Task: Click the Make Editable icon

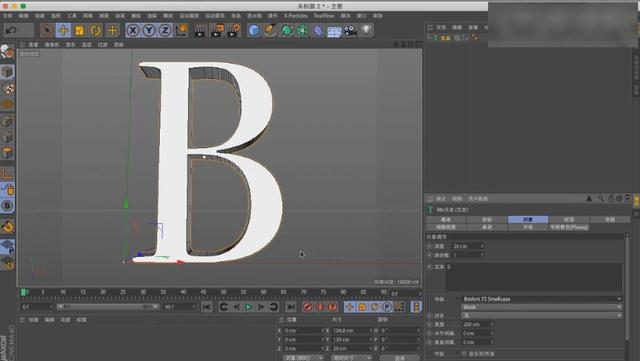Action: point(7,52)
